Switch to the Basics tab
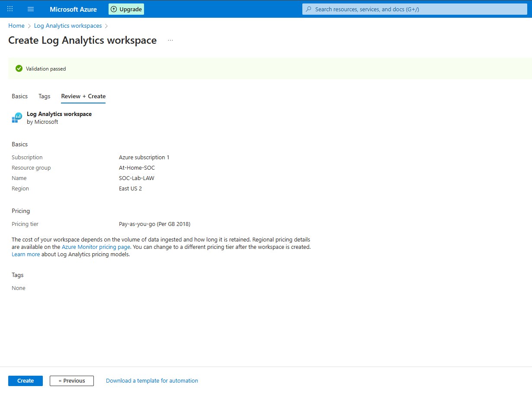Screen dimensions: 532x393 coord(19,96)
